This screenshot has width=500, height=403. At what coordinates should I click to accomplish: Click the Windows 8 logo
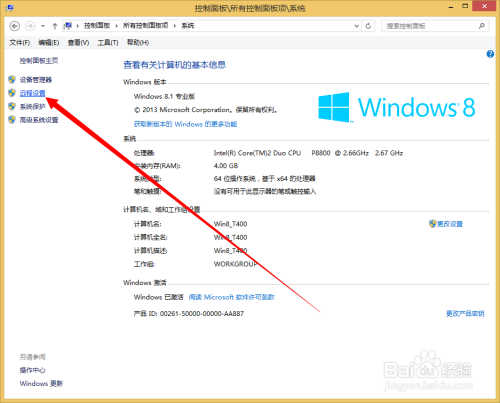[397, 107]
